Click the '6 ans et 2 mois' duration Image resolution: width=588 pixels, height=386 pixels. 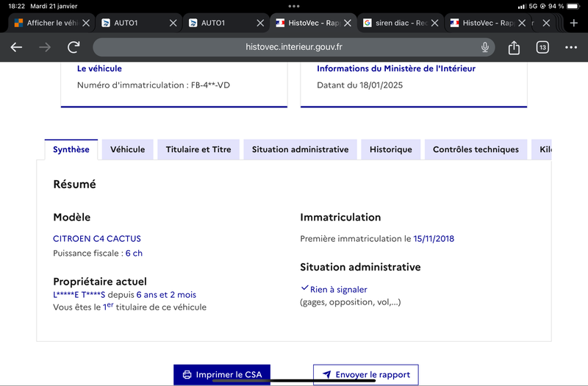166,295
